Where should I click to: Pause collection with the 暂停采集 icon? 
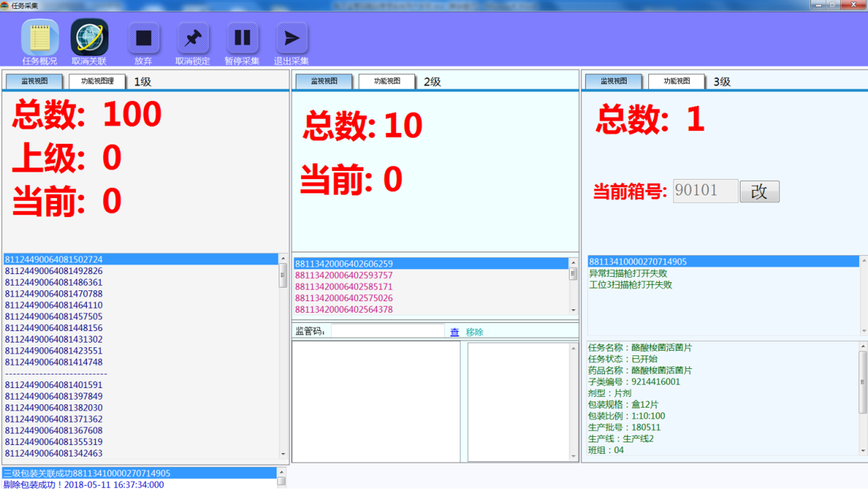[242, 38]
